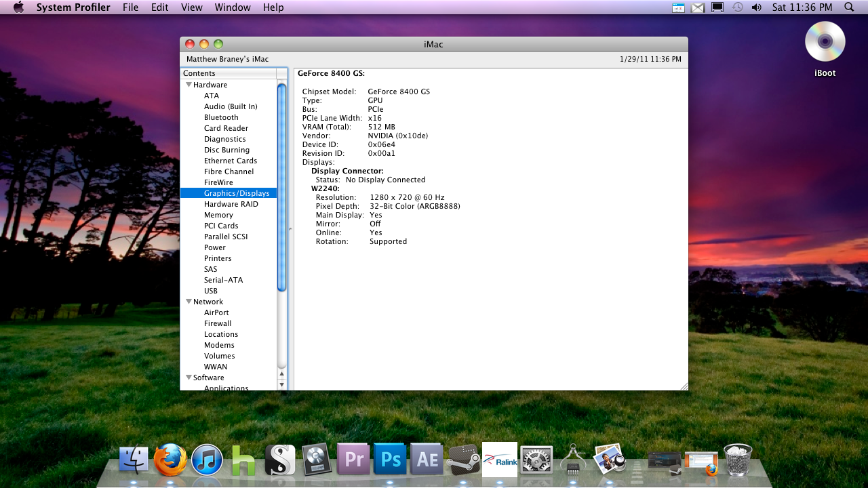Open the View menu
Viewport: 868px width, 488px height.
click(192, 7)
